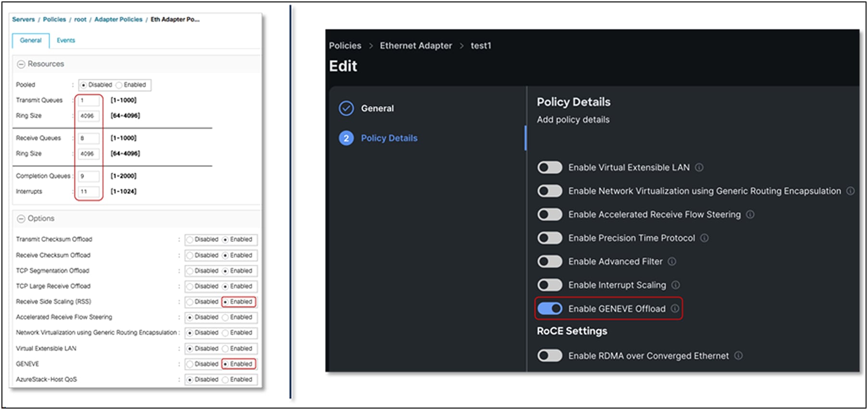Screen dimensions: 868x410
Task: Select Disabled radio for Pooled
Action: (x=84, y=85)
